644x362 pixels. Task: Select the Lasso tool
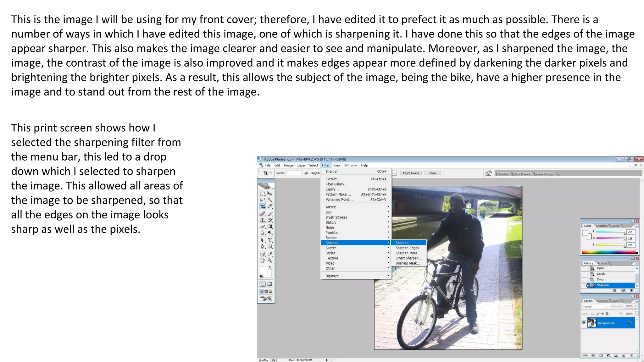coord(263,200)
